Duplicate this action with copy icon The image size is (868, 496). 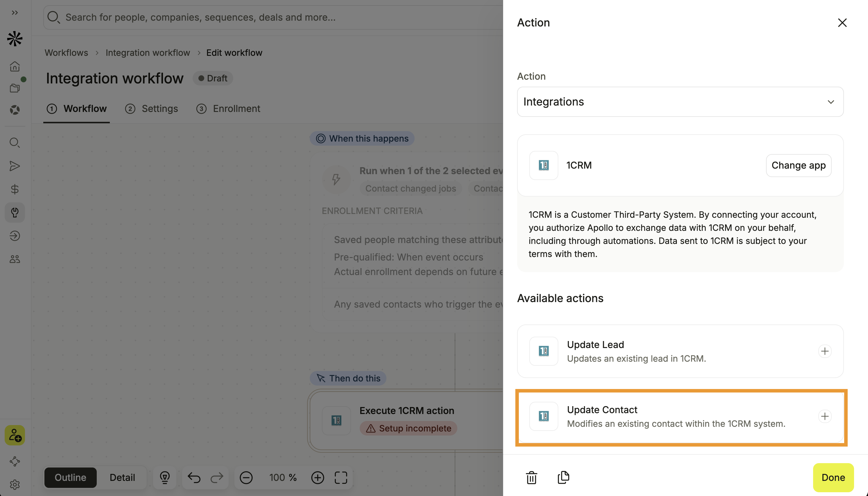tap(564, 477)
